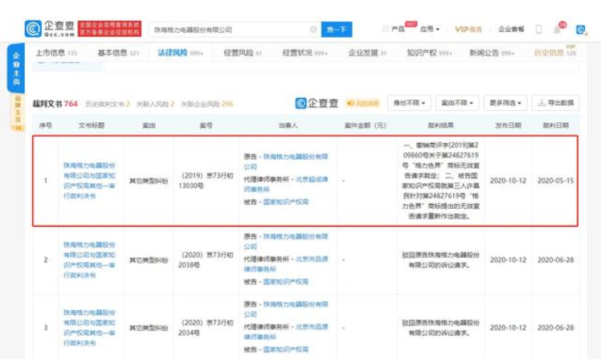Screen dimensions: 609x364
Task: Click case number (2020)京73行初2038号
Action: click(206, 260)
